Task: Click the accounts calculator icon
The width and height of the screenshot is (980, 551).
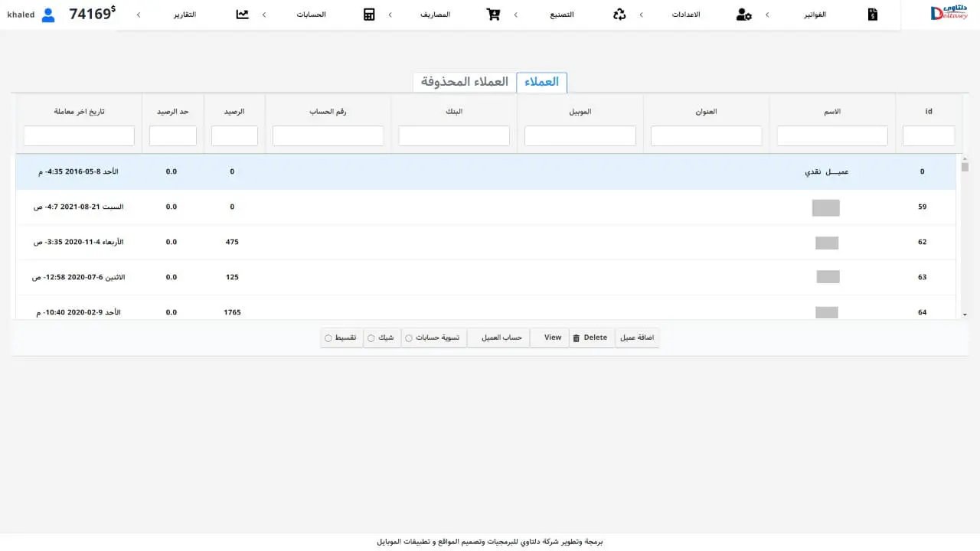Action: (369, 15)
